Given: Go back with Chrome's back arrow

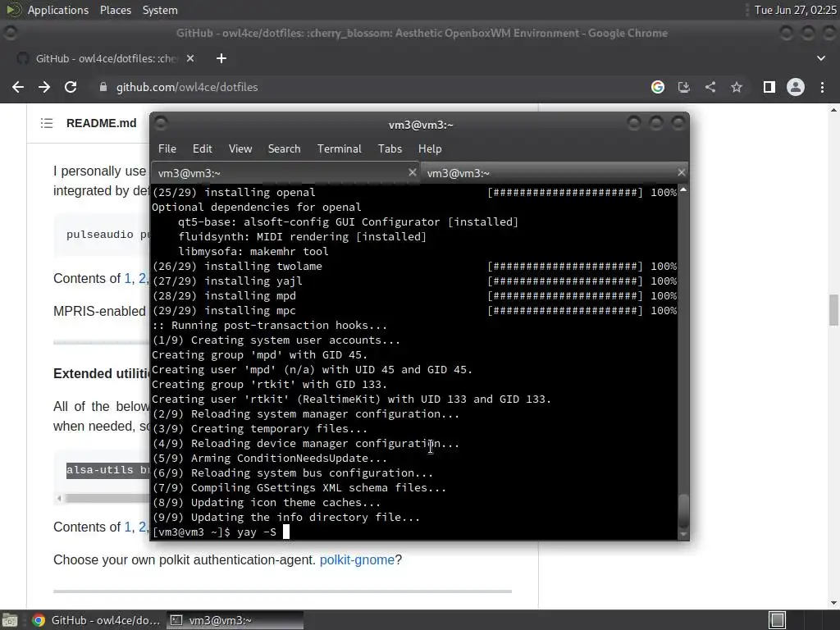Looking at the screenshot, I should [18, 87].
